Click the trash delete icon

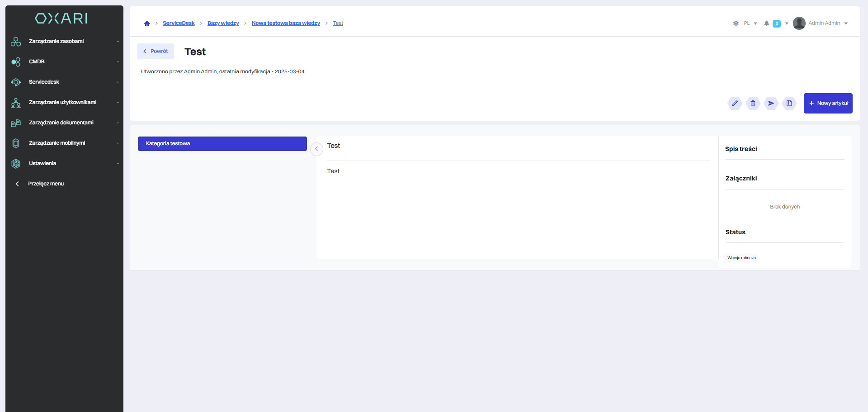tap(753, 103)
